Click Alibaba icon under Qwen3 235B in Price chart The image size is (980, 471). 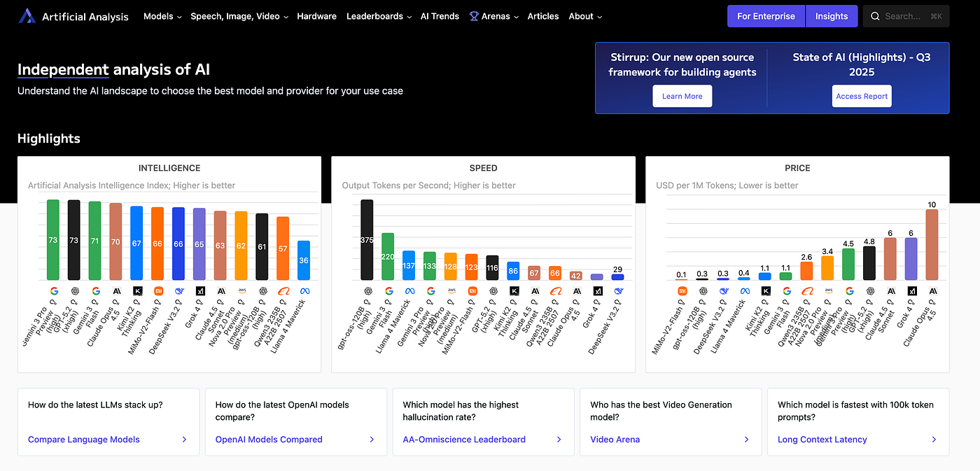[807, 291]
